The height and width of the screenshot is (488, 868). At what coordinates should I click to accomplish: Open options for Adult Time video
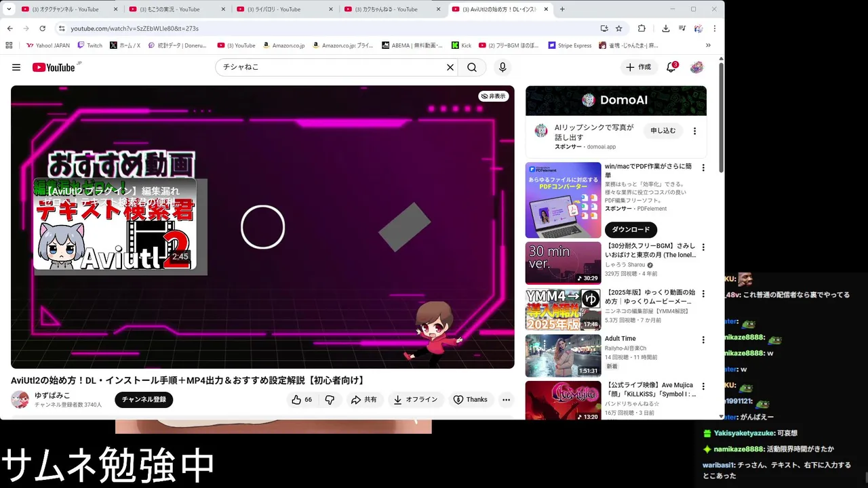point(703,340)
